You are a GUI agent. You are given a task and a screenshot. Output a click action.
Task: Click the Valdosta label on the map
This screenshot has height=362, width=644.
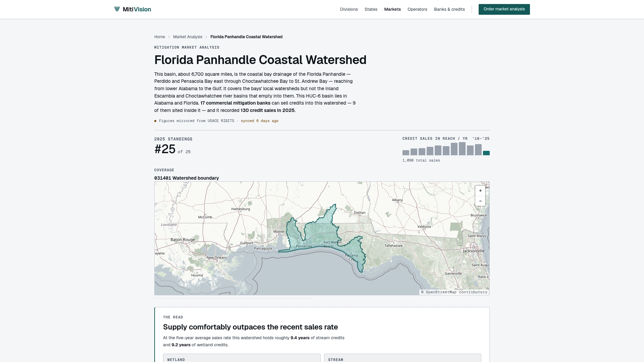[424, 227]
